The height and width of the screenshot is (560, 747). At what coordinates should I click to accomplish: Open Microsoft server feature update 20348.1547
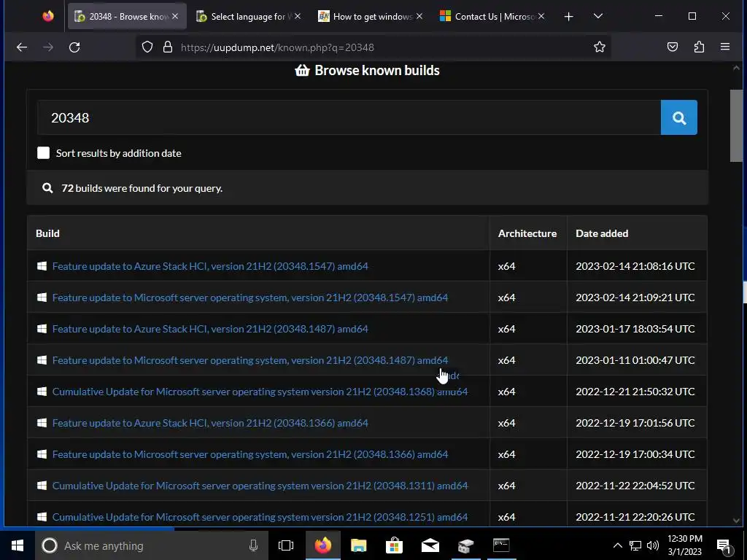point(250,297)
